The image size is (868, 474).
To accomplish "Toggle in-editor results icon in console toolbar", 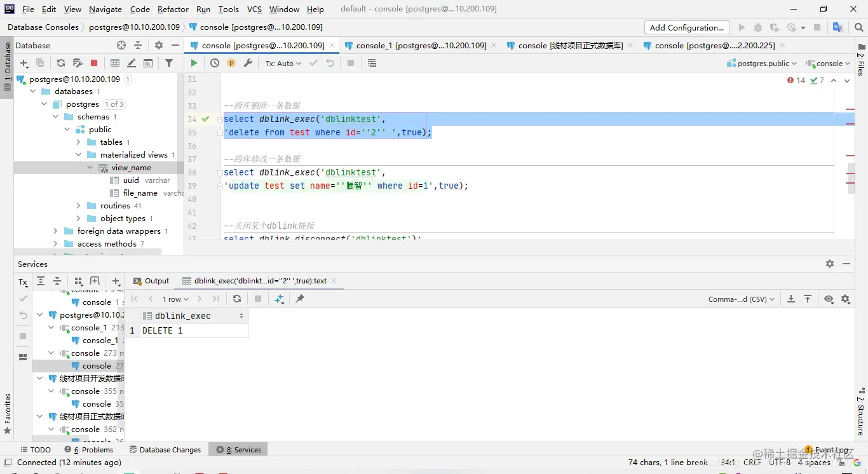I will [x=372, y=63].
